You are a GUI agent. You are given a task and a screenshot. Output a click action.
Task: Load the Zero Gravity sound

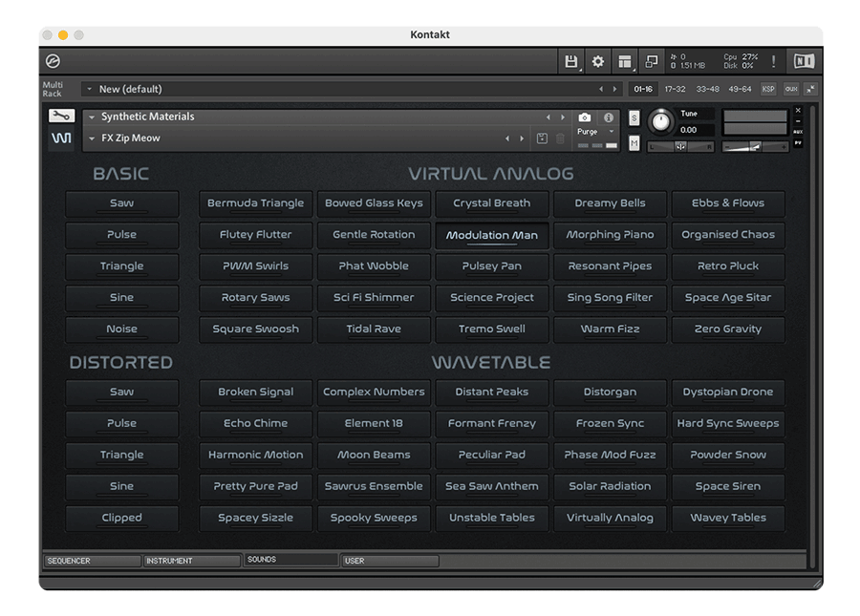point(728,329)
